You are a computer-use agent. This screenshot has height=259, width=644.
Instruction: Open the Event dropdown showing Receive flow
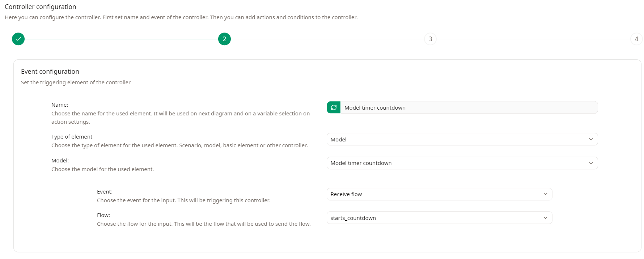[439, 194]
